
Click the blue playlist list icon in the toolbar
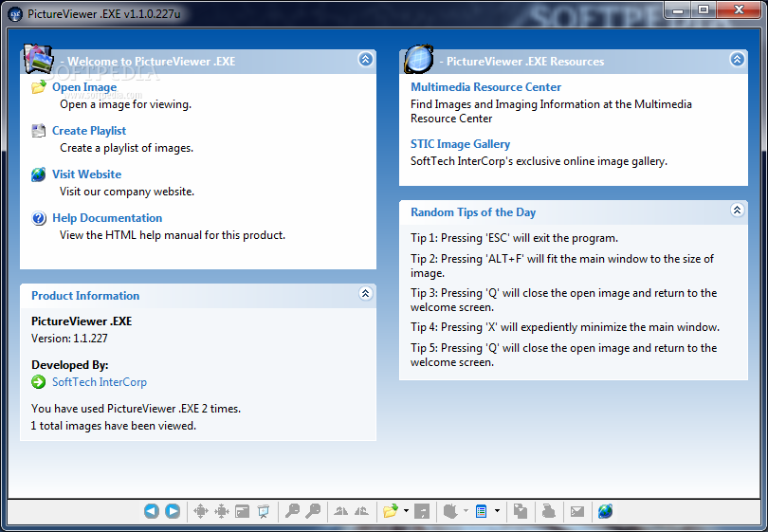point(481,511)
